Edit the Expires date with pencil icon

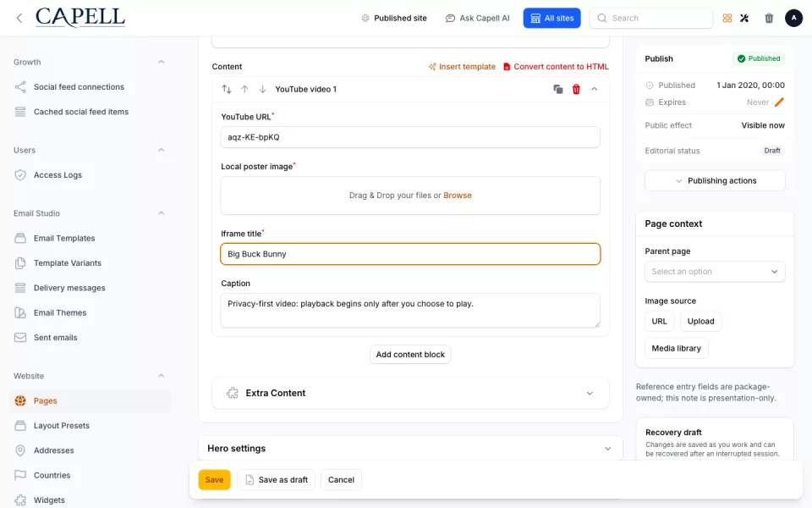click(779, 102)
